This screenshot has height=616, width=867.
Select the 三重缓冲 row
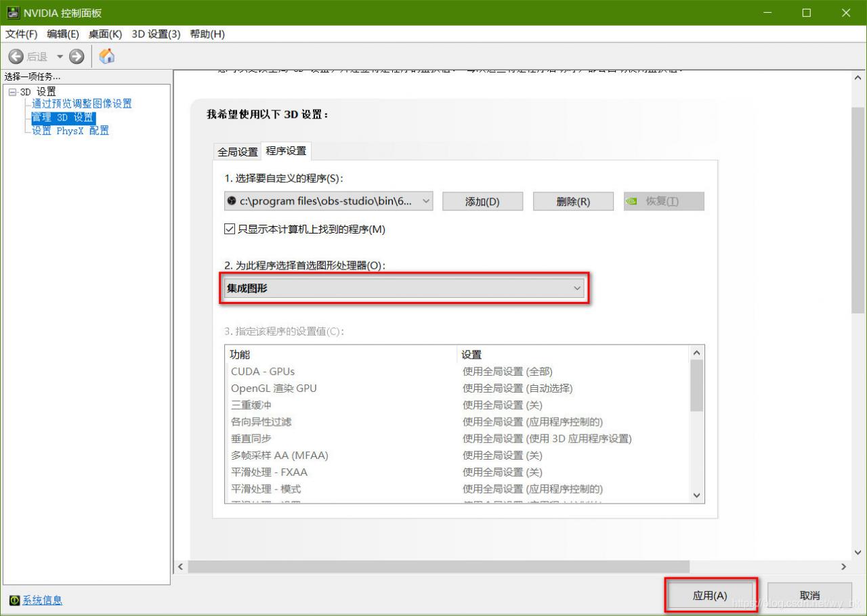(x=457, y=405)
